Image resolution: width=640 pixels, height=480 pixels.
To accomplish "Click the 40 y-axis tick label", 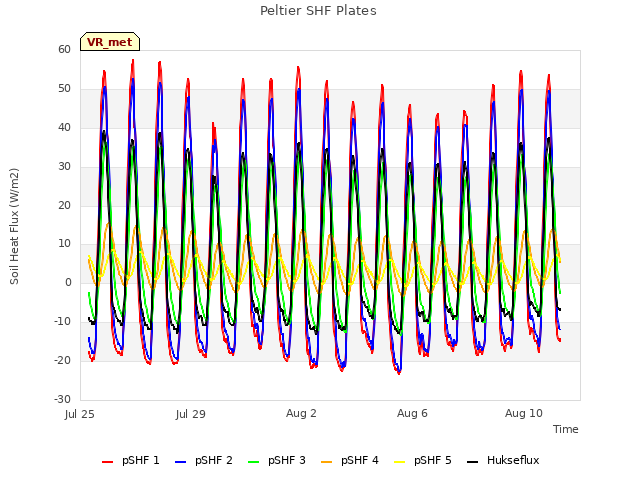I will click(x=64, y=127).
